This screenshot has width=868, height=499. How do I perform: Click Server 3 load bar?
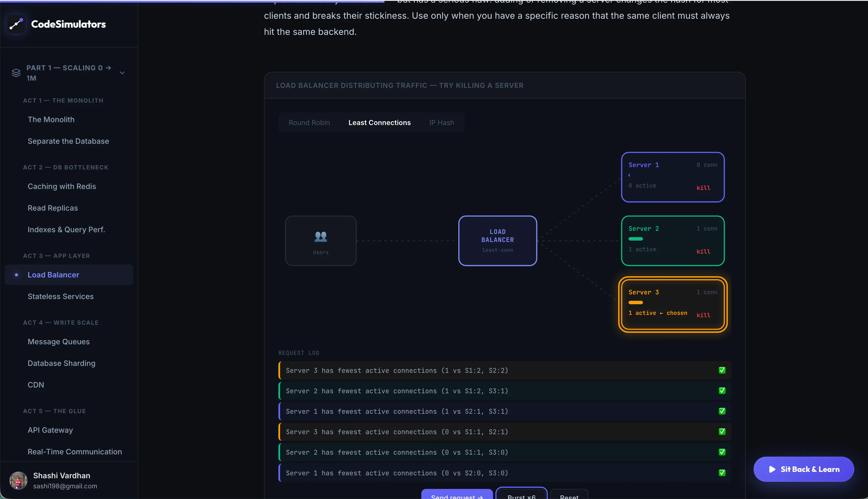[635, 303]
